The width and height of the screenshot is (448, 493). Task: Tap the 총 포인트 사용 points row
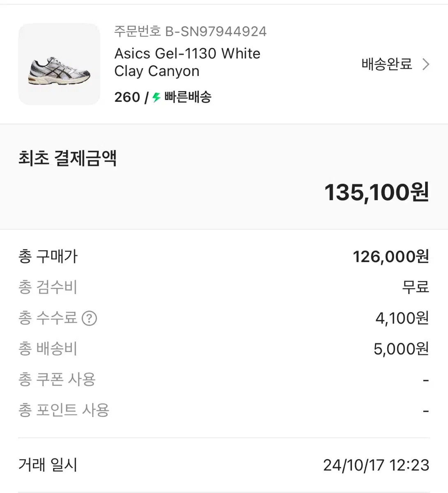[224, 410]
